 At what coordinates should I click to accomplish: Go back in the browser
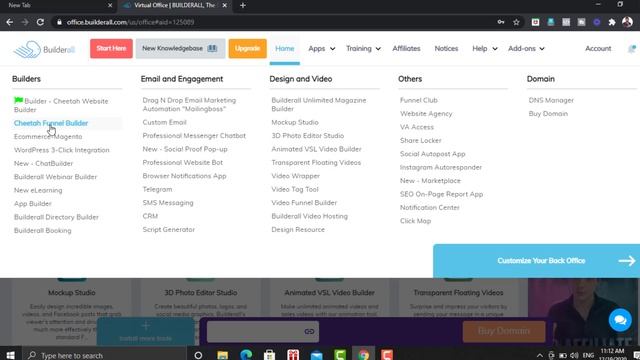pos(10,22)
